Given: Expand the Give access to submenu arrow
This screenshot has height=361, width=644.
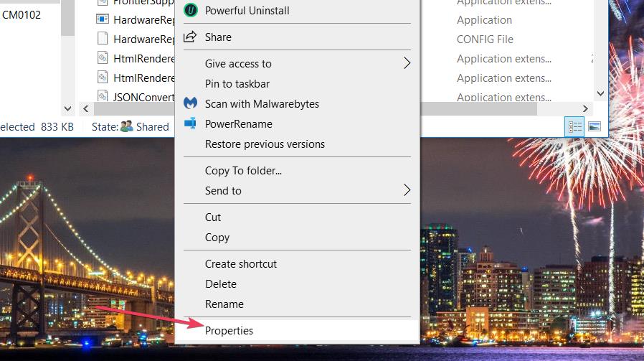Looking at the screenshot, I should pyautogui.click(x=407, y=63).
